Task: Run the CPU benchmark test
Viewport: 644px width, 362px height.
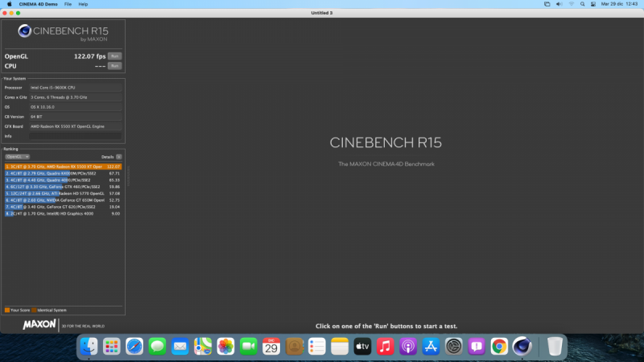Action: click(x=114, y=66)
